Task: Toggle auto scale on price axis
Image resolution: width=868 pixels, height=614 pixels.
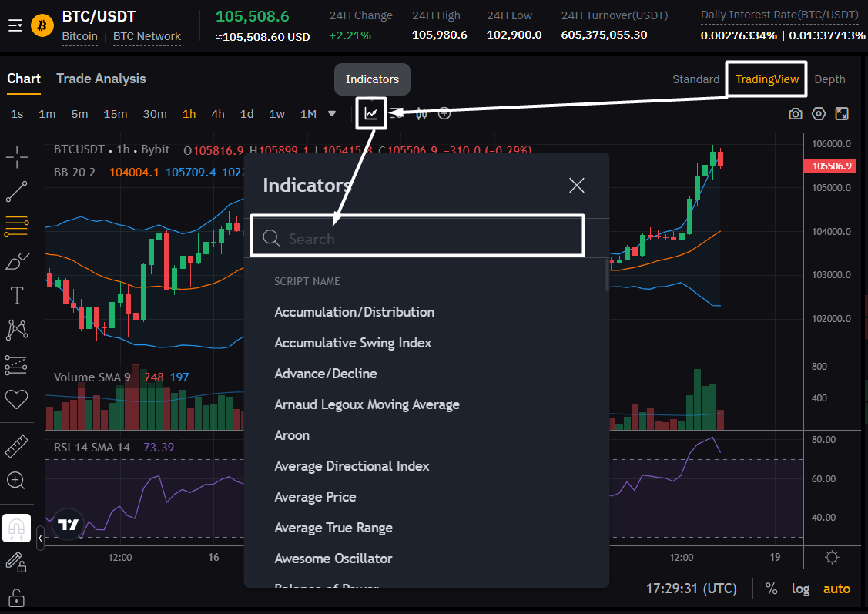Action: [x=836, y=589]
